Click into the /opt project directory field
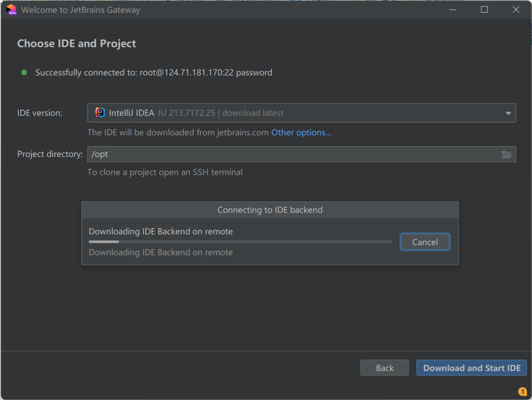Viewport: 532px width, 400px height. 291,154
